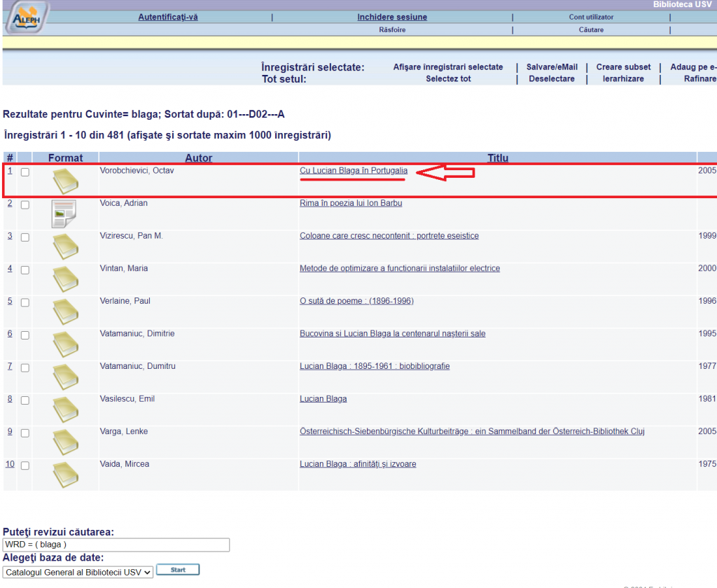
Task: Sort results by the Titlu column header
Action: tap(498, 158)
